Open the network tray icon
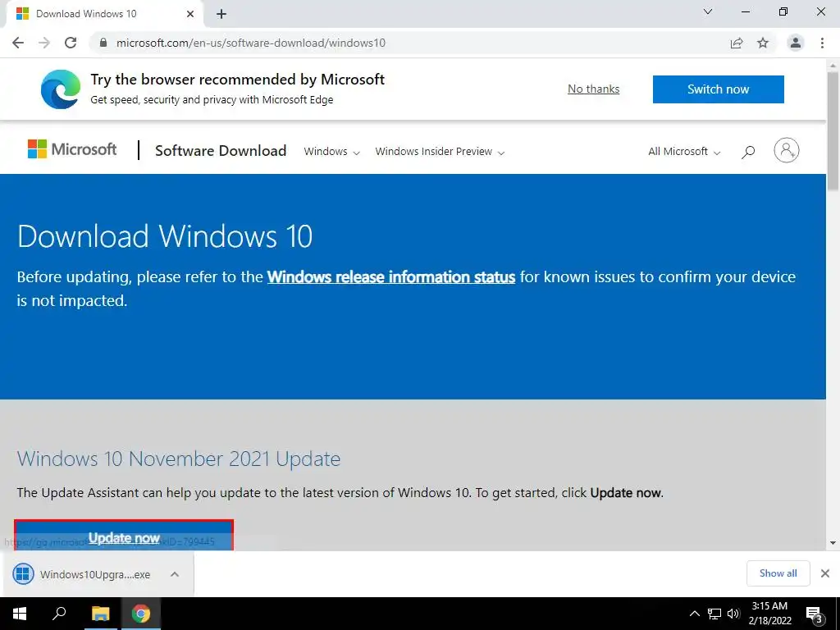This screenshot has width=840, height=630. coord(714,614)
